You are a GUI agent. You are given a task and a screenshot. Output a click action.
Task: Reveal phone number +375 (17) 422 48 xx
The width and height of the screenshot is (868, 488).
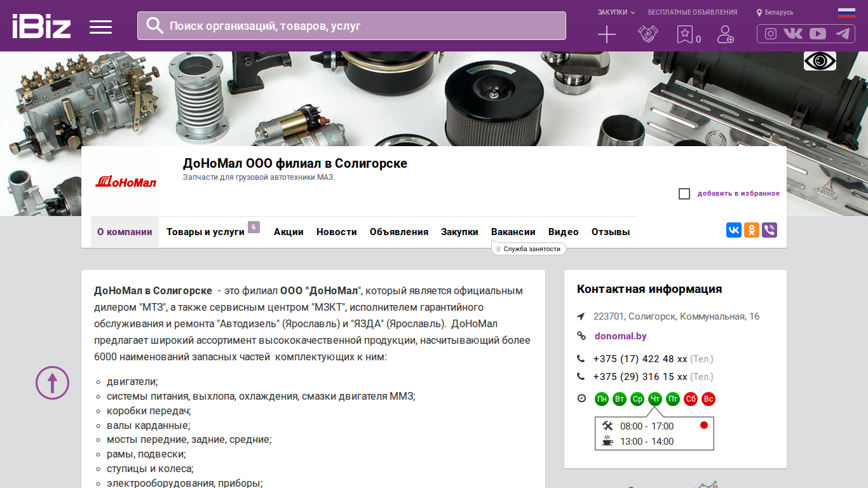click(641, 359)
